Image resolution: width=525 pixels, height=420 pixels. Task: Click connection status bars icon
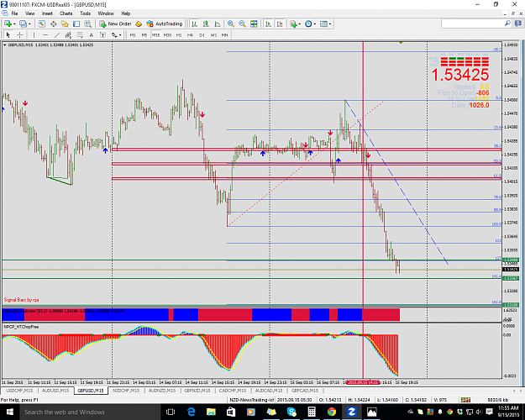465,400
